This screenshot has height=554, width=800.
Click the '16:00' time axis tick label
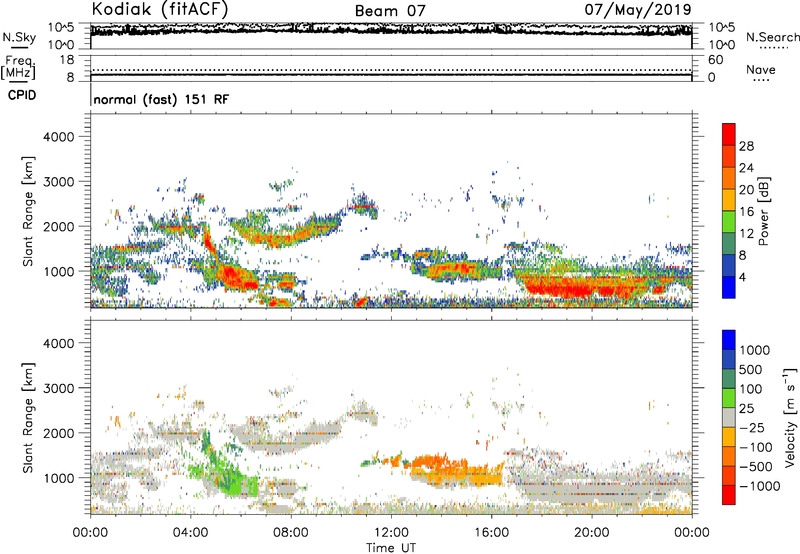click(x=491, y=533)
